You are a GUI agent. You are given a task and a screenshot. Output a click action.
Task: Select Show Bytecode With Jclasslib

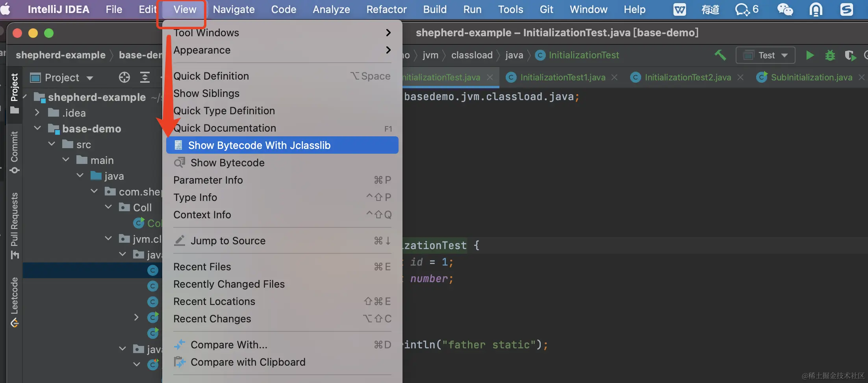click(x=282, y=145)
